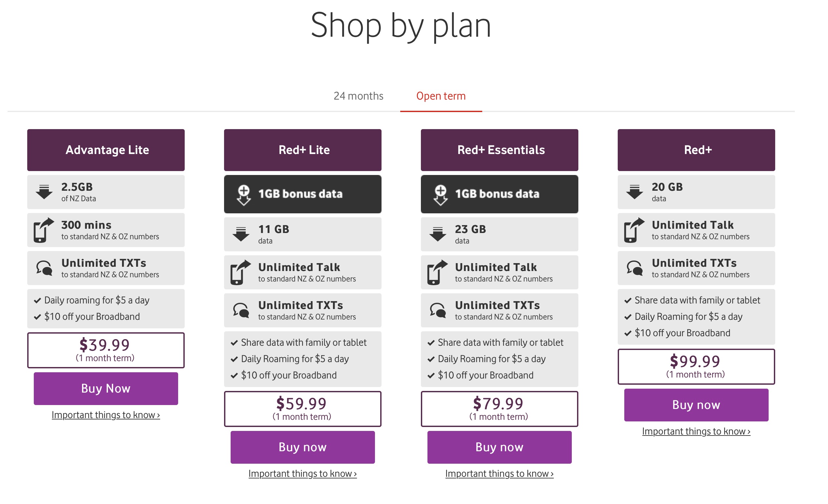Viewport: 828px width, 504px height.
Task: Click the download icon next to 20 GB
Action: (634, 192)
